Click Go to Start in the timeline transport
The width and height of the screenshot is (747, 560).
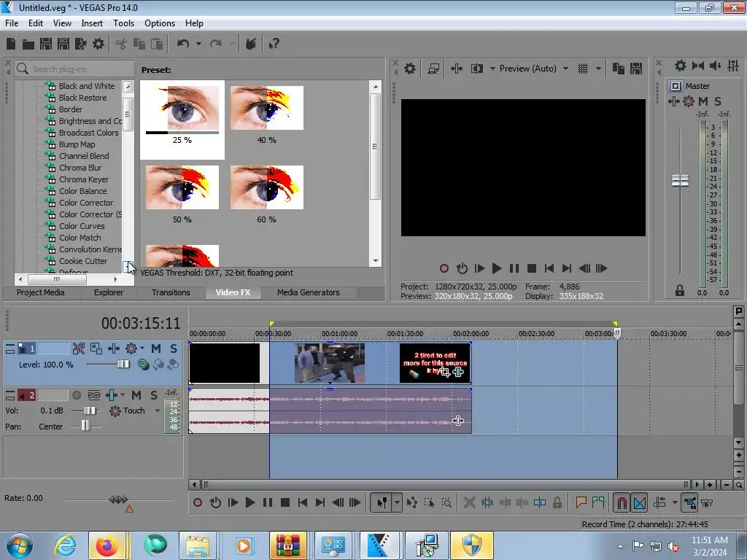click(x=303, y=502)
